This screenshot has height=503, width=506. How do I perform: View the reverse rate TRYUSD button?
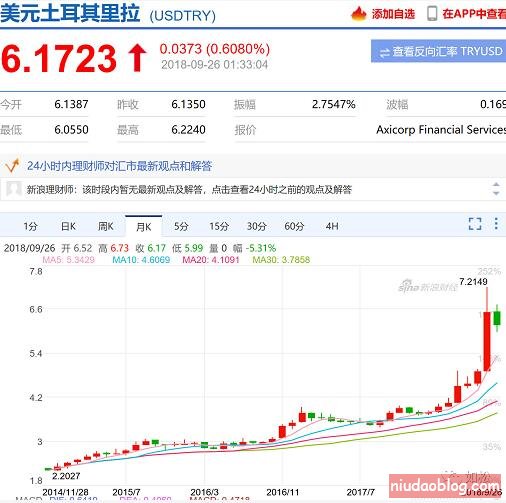(x=438, y=51)
